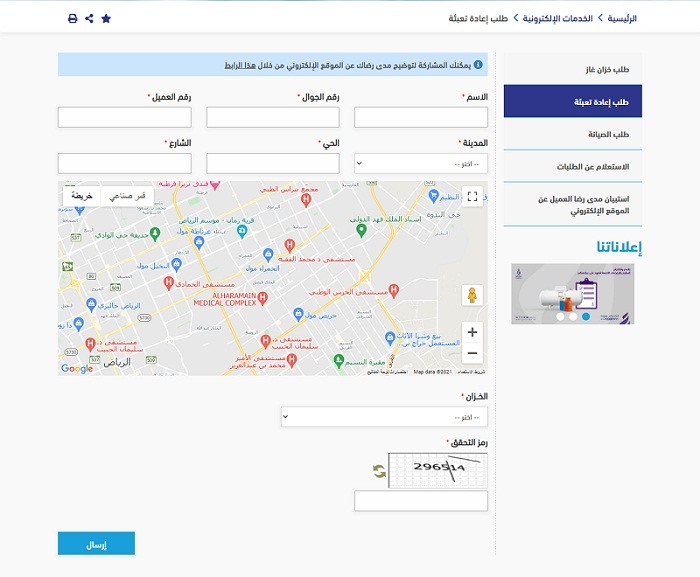Screen dimensions: 700x577
Task: Click the Google logo on the map
Action: coord(77,368)
